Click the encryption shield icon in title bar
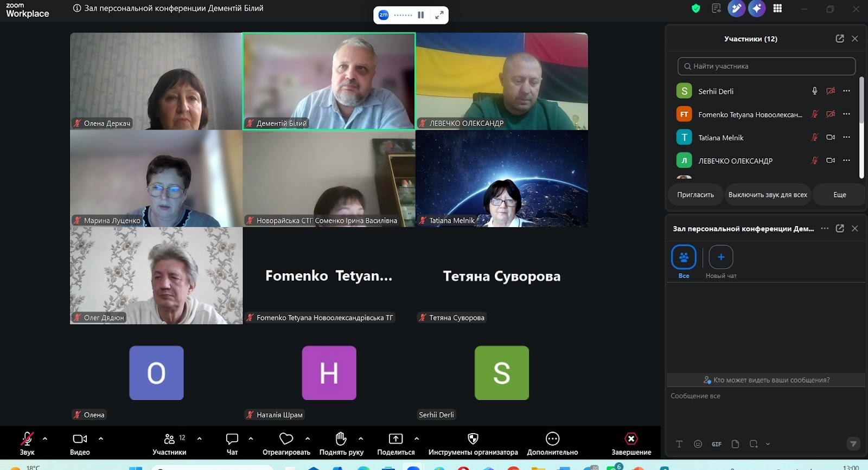Image resolution: width=868 pixels, height=470 pixels. coord(696,8)
